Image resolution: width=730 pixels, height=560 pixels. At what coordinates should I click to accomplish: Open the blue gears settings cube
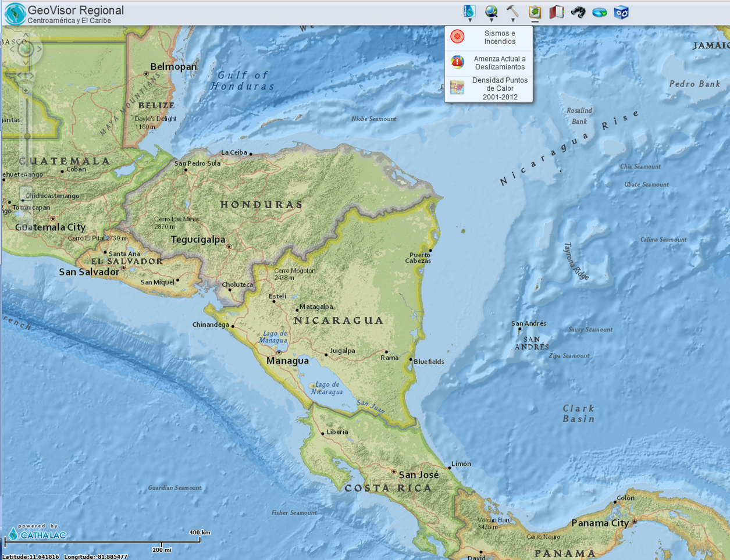coord(621,12)
